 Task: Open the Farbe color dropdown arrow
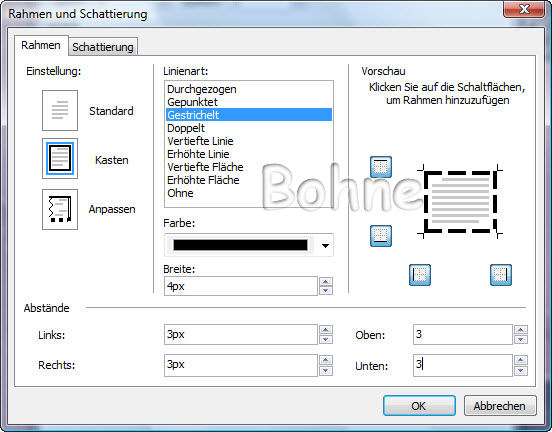tap(326, 245)
